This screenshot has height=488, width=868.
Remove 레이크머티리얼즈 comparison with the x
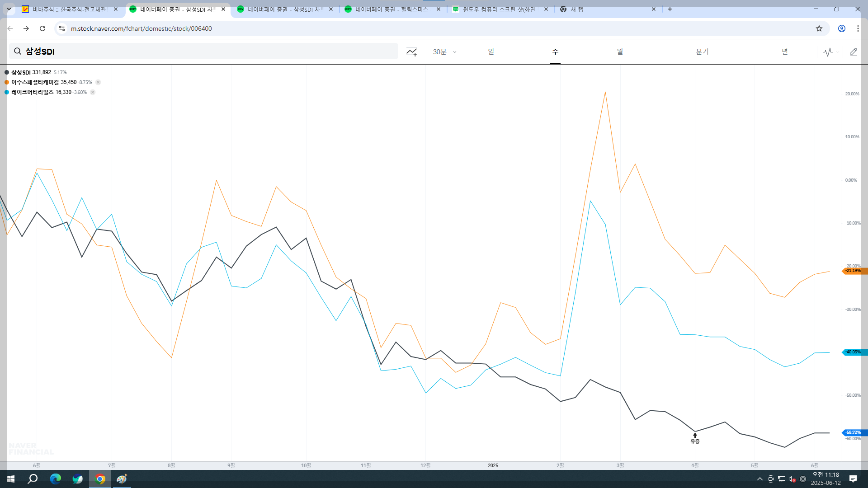point(93,92)
